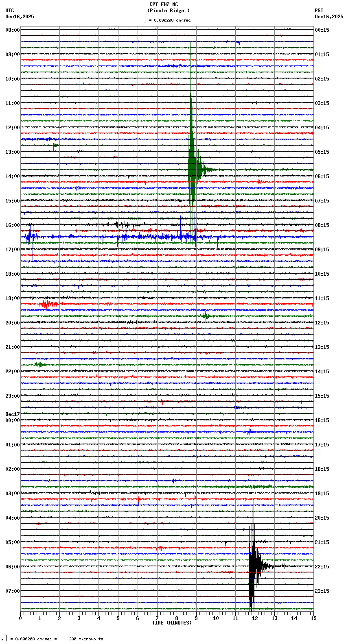Click the '14:15' PST time label
346x644 pixels.
click(x=322, y=372)
